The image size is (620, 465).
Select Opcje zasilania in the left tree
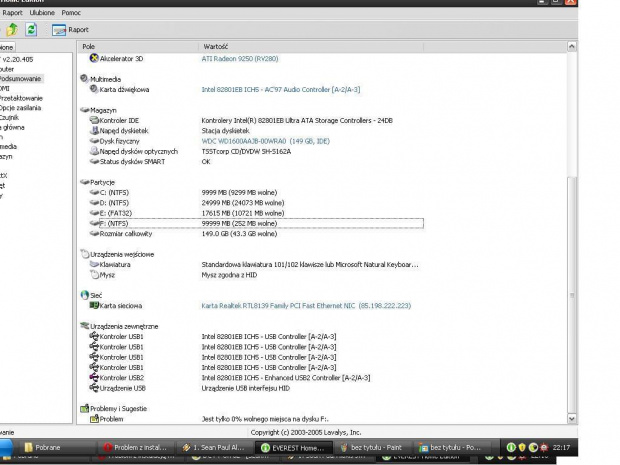20,108
